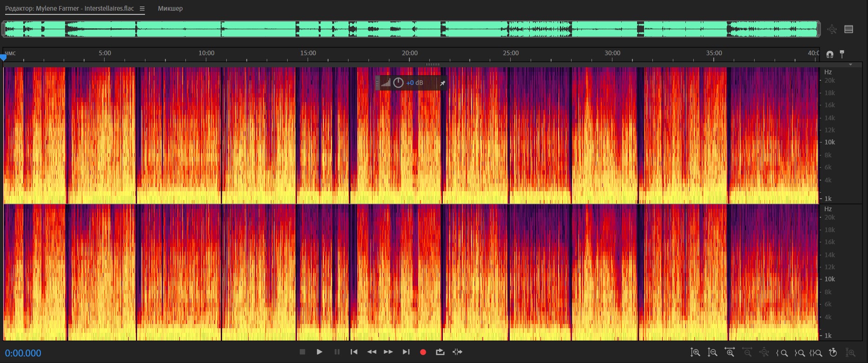Switch to the Микшер tab
Image resolution: width=868 pixels, height=363 pixels.
click(170, 8)
